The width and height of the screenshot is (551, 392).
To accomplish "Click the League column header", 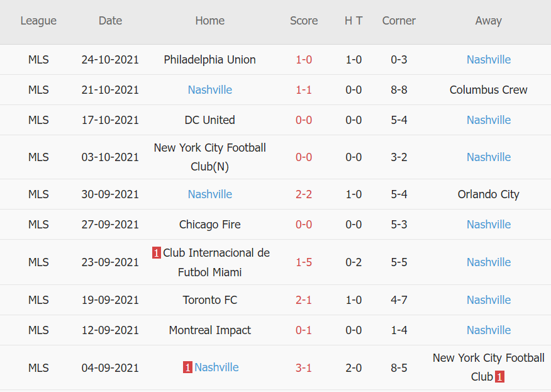I will click(x=38, y=21).
